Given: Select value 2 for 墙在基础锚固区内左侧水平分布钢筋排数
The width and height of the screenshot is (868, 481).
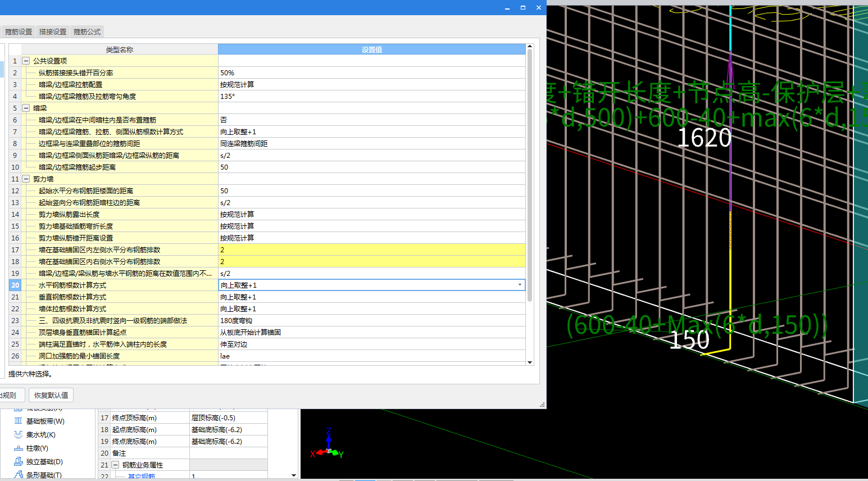Looking at the screenshot, I should pyautogui.click(x=372, y=249).
